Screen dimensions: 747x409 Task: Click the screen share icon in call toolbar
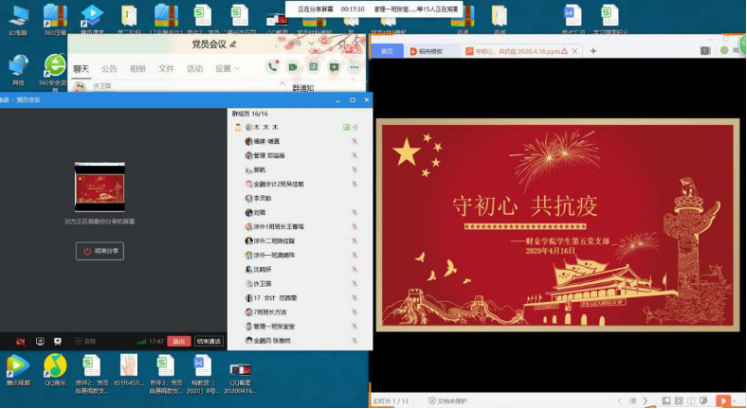pos(40,341)
